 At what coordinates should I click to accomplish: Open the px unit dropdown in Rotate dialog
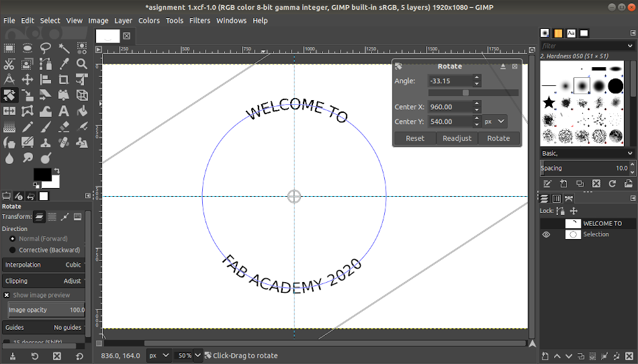pos(495,122)
